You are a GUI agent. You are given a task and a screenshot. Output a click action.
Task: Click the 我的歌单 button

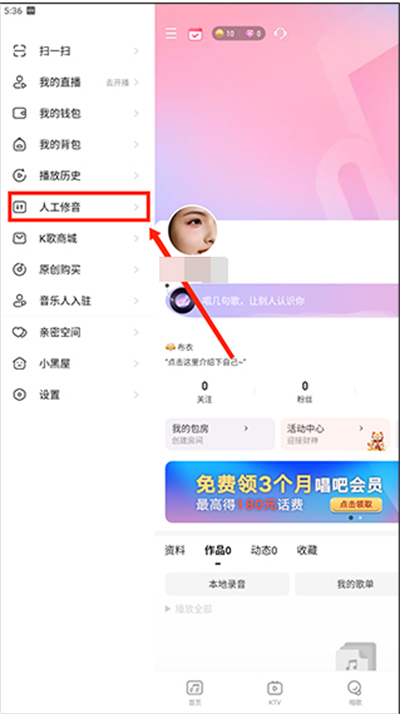348,584
